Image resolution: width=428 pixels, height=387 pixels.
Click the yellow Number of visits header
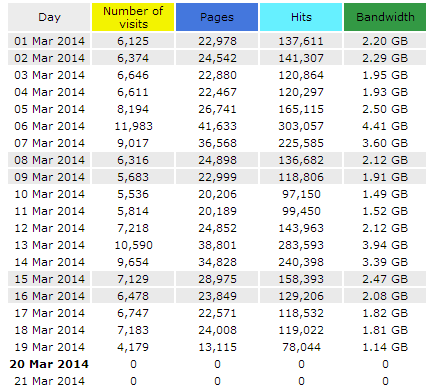133,17
